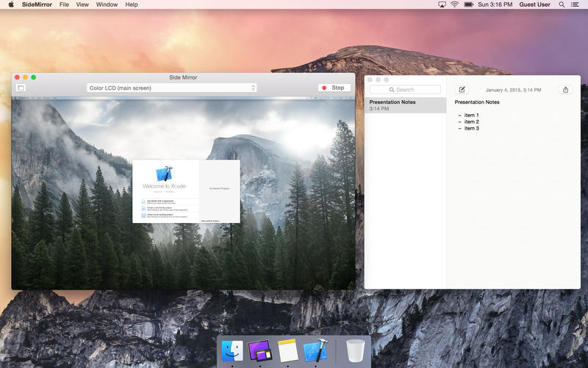The width and height of the screenshot is (588, 368).
Task: Open the Trash in the Dock
Action: [x=355, y=350]
